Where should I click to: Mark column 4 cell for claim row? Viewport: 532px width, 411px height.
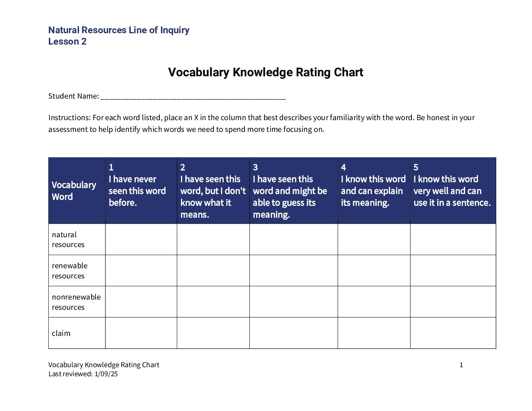(374, 333)
